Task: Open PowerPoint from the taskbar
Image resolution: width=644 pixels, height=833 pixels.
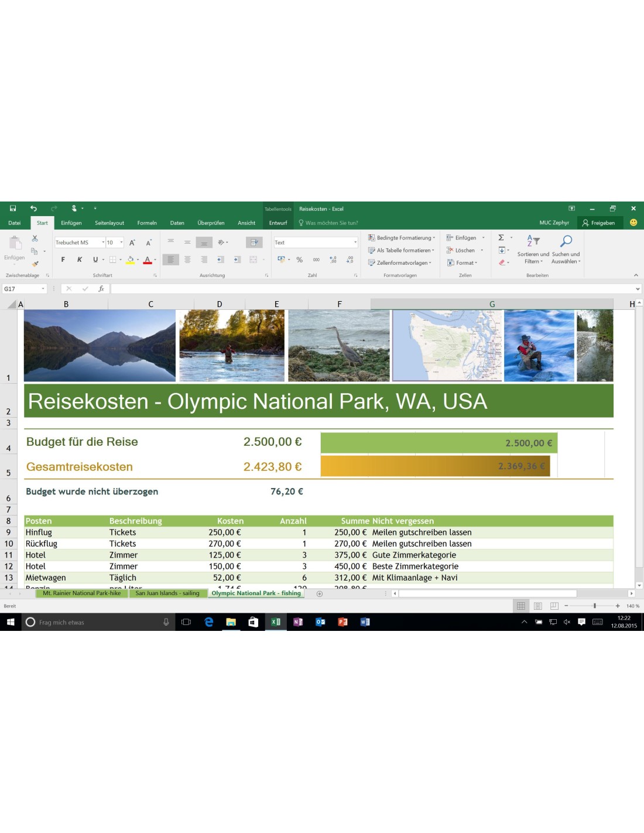Action: pyautogui.click(x=342, y=622)
